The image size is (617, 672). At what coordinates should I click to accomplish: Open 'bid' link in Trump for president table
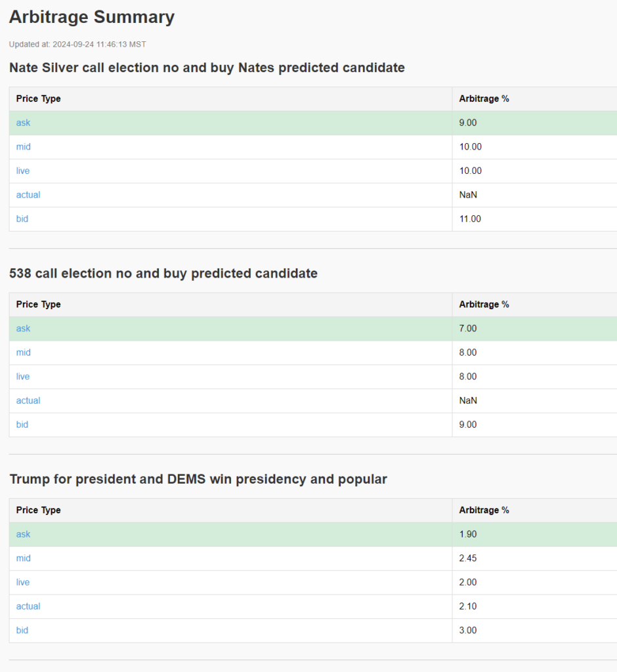tap(22, 630)
